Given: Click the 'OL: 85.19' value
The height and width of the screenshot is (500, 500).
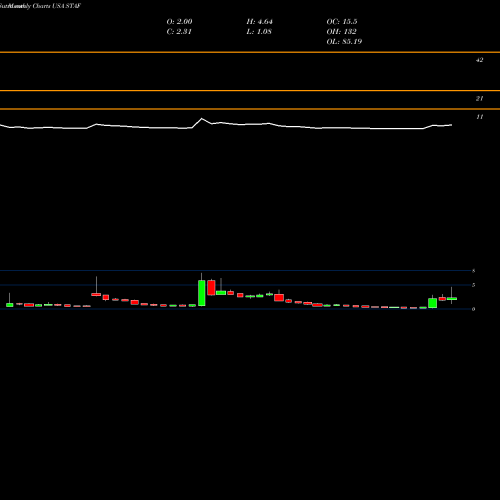Looking at the screenshot, I should tap(344, 42).
